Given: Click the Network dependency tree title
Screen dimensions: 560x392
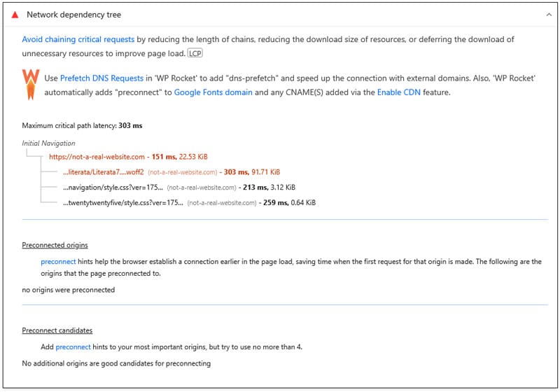Looking at the screenshot, I should coord(74,15).
